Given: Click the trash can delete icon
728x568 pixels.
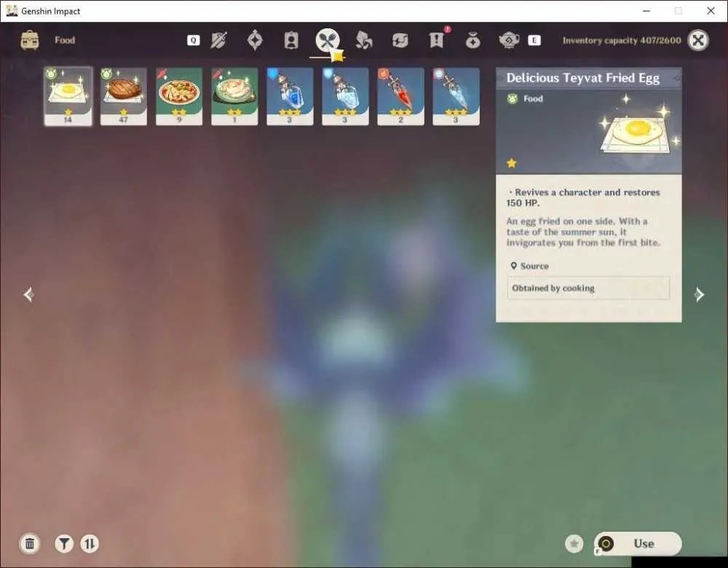Looking at the screenshot, I should point(30,543).
